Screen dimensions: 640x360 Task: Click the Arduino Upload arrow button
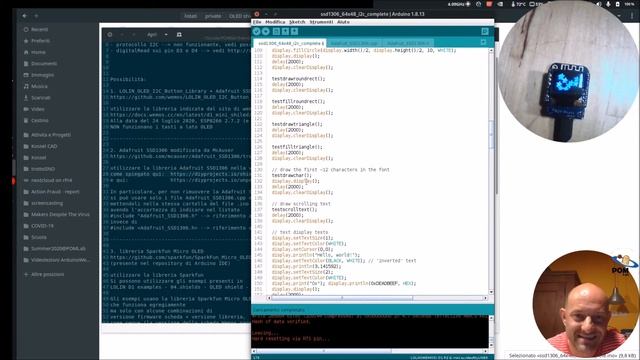(266, 31)
